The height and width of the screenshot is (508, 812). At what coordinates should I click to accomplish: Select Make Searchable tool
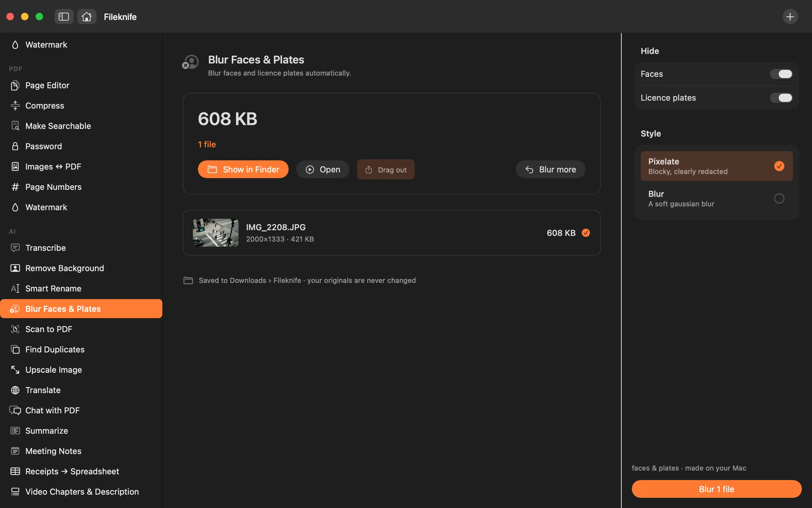(x=81, y=126)
